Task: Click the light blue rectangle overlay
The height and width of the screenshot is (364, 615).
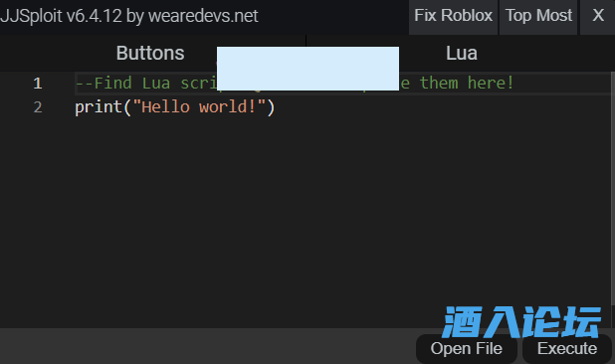Action: coord(307,69)
